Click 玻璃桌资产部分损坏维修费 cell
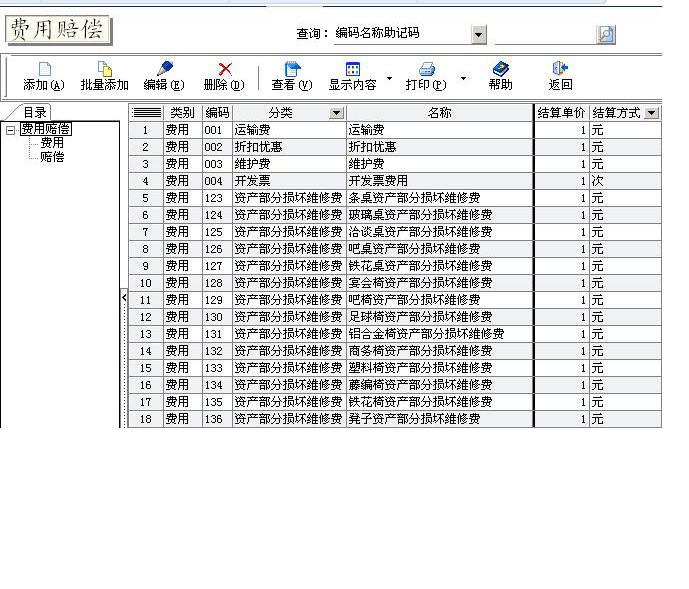Viewport: 689px width, 589px height. tap(439, 215)
